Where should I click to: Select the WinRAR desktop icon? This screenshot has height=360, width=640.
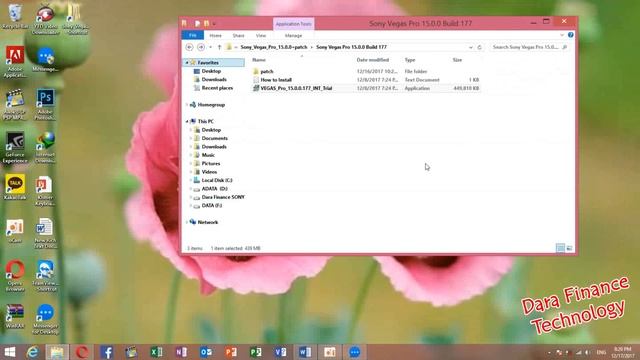coord(15,316)
